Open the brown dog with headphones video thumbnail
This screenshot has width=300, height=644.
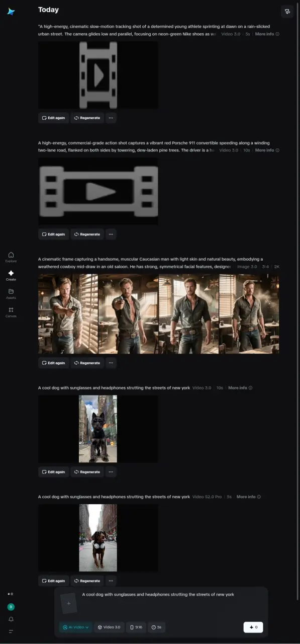click(98, 538)
